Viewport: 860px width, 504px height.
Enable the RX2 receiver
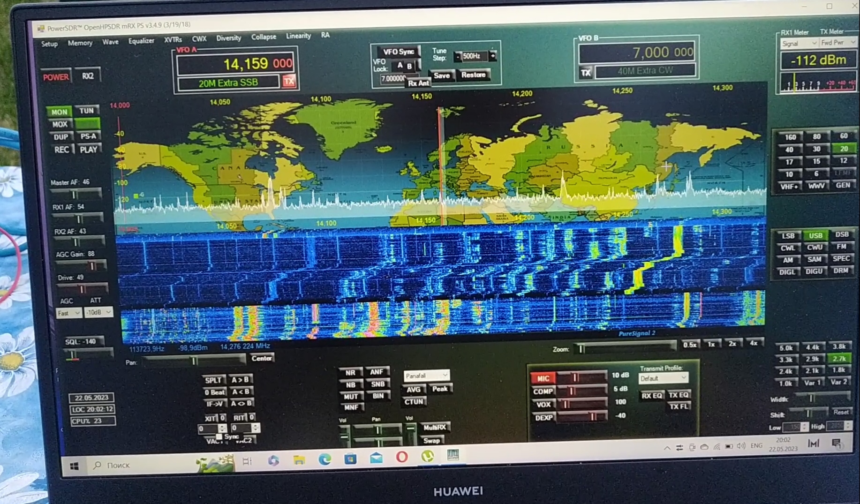(x=88, y=76)
